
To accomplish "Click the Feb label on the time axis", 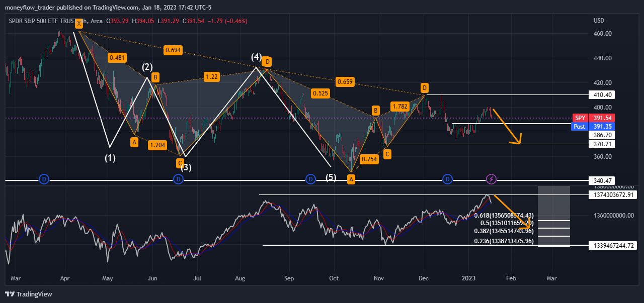I will [511, 278].
